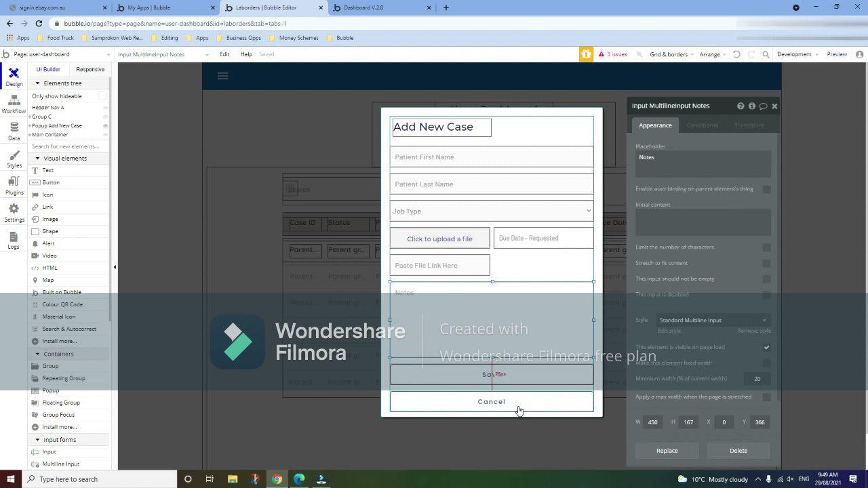The width and height of the screenshot is (868, 488).
Task: Add a Video visual element
Action: tap(49, 256)
